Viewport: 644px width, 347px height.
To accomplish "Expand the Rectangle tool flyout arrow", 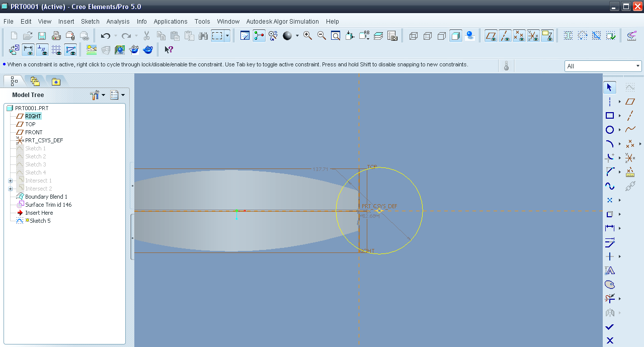I will pyautogui.click(x=620, y=116).
